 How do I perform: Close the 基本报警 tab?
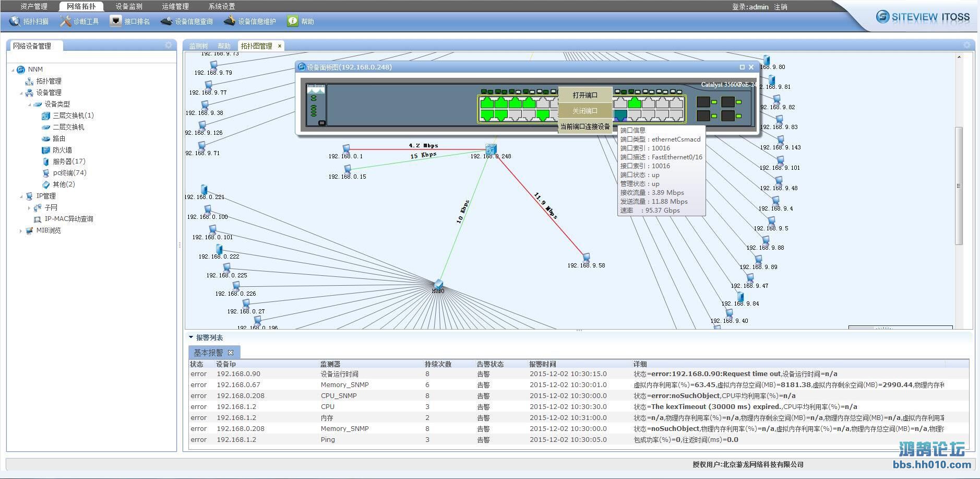pos(231,353)
